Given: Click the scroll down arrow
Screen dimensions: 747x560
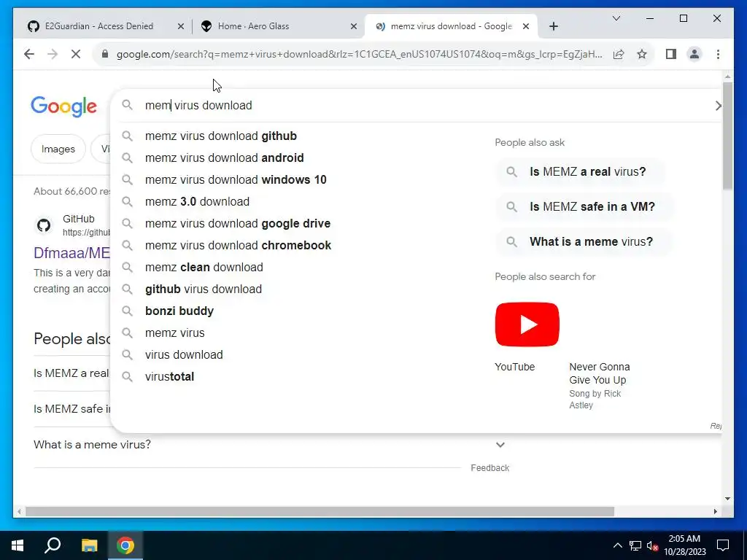Looking at the screenshot, I should tap(727, 499).
